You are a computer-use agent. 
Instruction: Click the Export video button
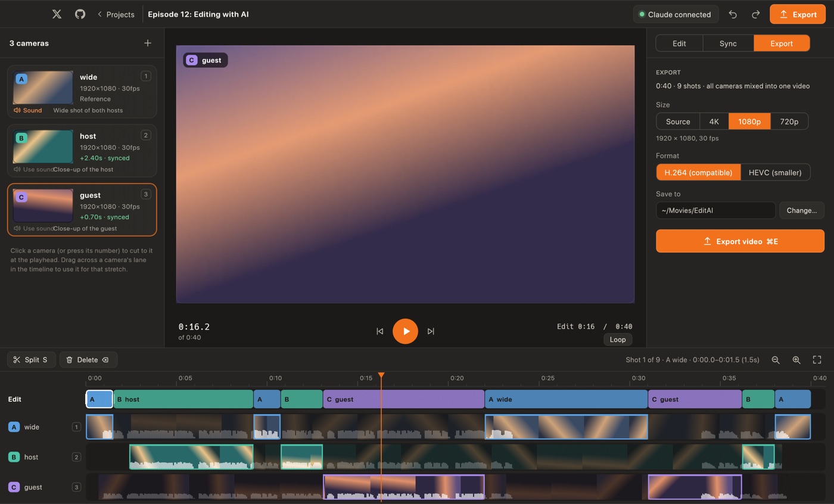[x=740, y=241]
